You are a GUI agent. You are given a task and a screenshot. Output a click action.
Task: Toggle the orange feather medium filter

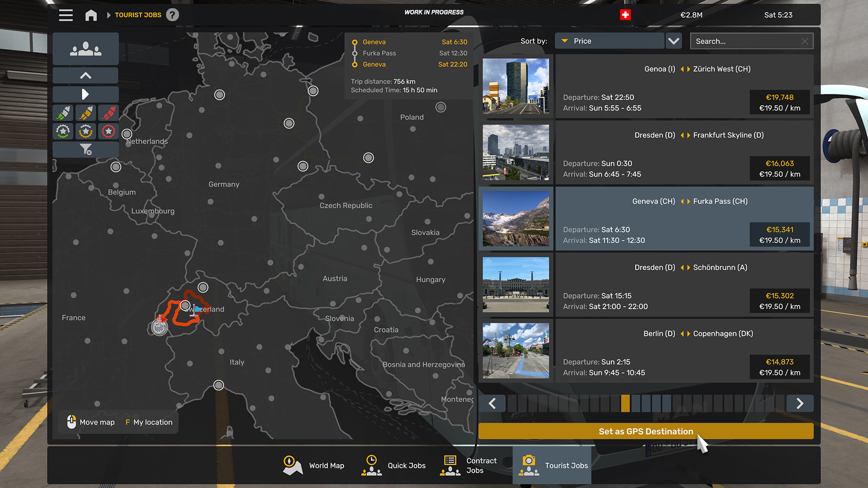pos(85,113)
